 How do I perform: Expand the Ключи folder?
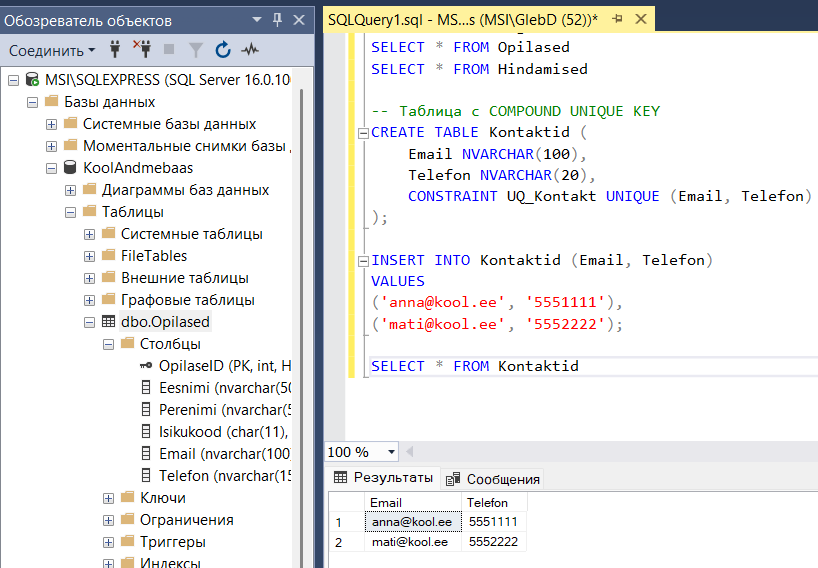click(109, 498)
